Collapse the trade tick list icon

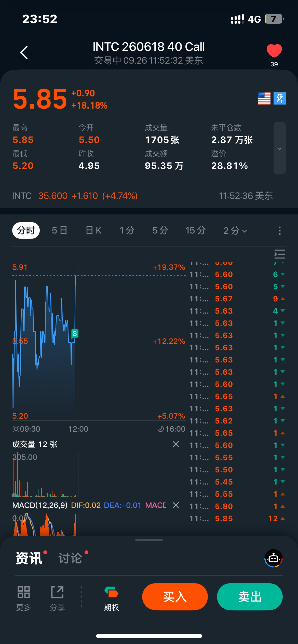click(x=279, y=254)
